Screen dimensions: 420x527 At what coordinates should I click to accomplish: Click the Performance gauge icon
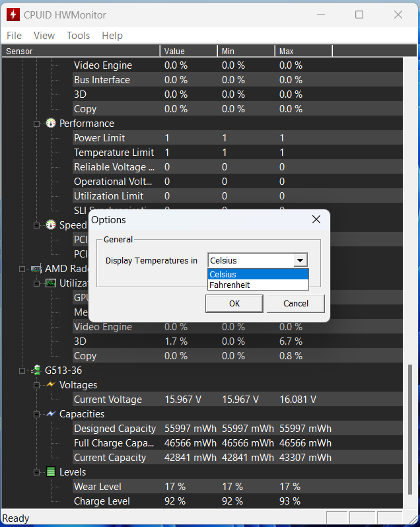click(x=51, y=123)
